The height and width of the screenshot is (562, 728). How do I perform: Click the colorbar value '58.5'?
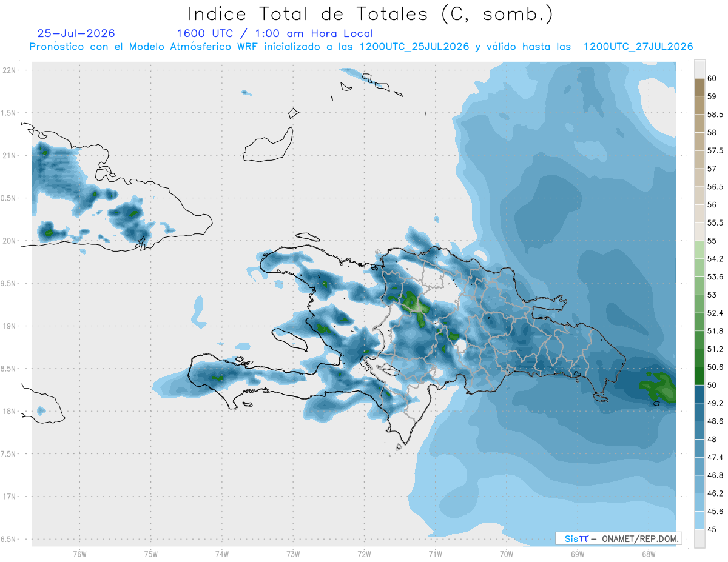715,115
